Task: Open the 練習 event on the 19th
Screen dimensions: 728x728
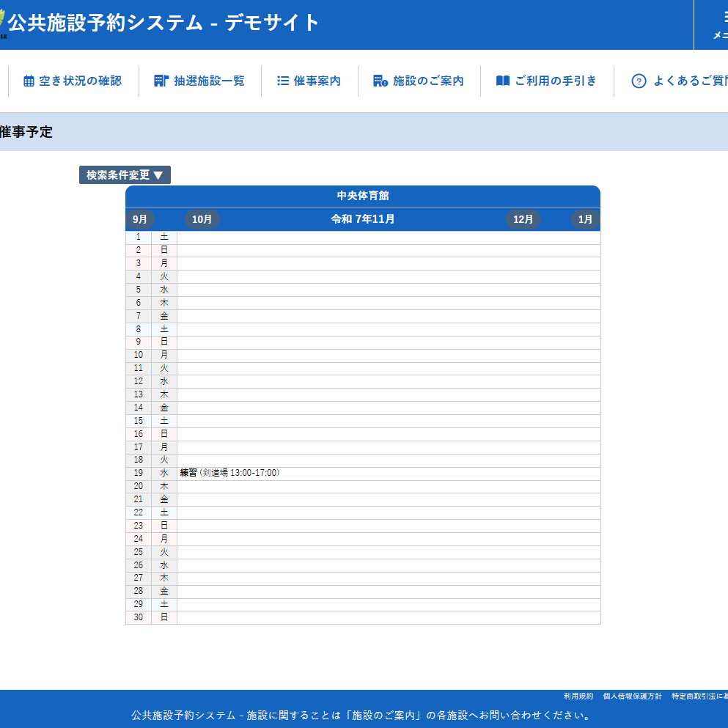Action: click(188, 473)
